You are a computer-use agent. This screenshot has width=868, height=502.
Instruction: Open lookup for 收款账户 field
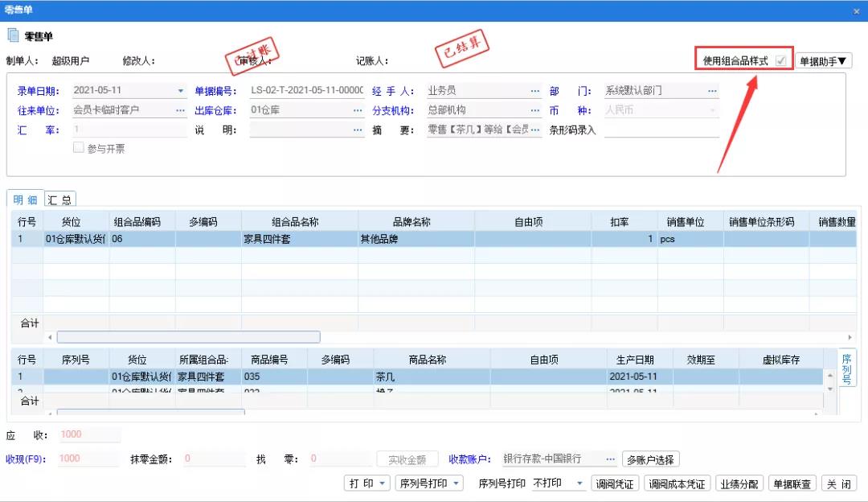point(612,459)
